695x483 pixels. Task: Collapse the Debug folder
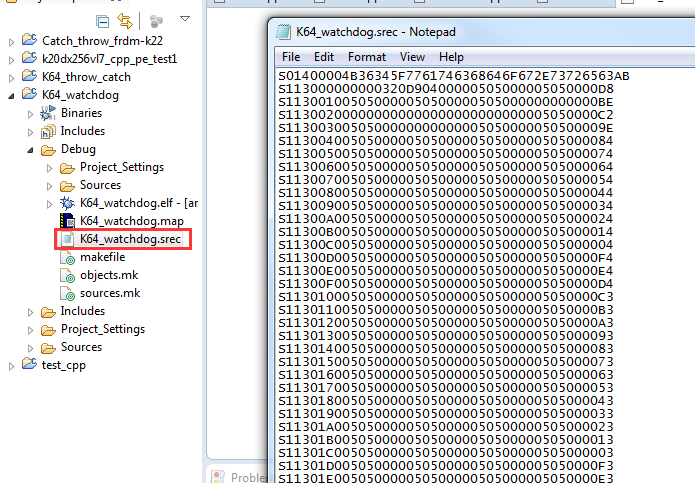[x=30, y=150]
